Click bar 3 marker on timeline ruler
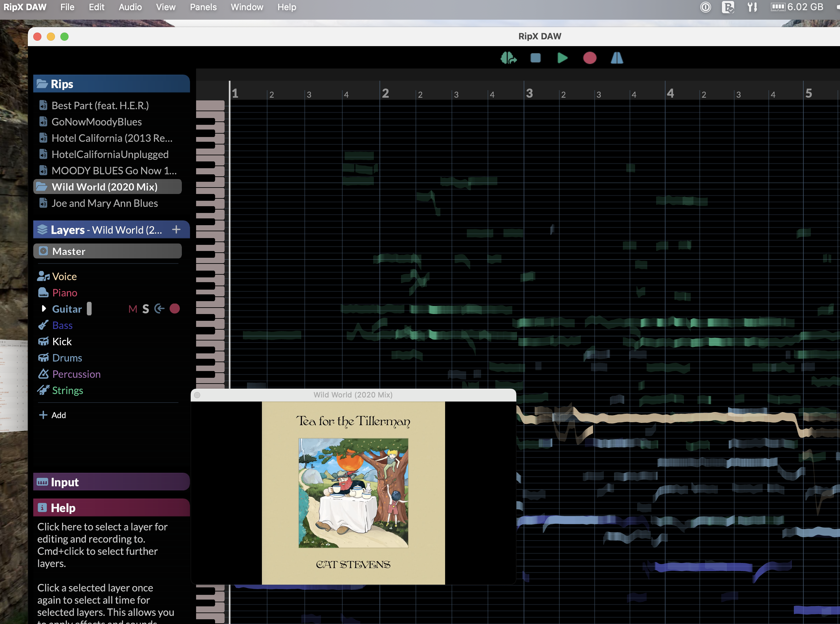The height and width of the screenshot is (624, 840). click(529, 93)
